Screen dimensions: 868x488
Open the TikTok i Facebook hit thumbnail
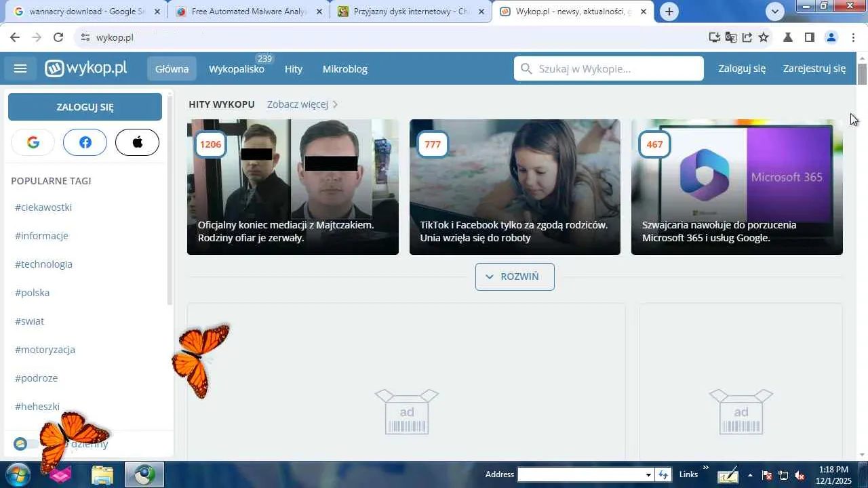click(x=515, y=187)
